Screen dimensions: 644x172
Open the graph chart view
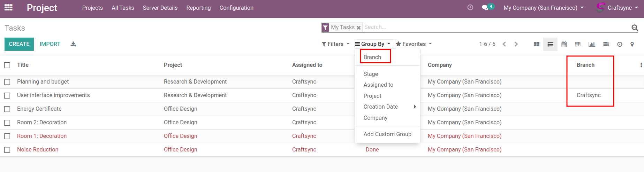tap(592, 44)
